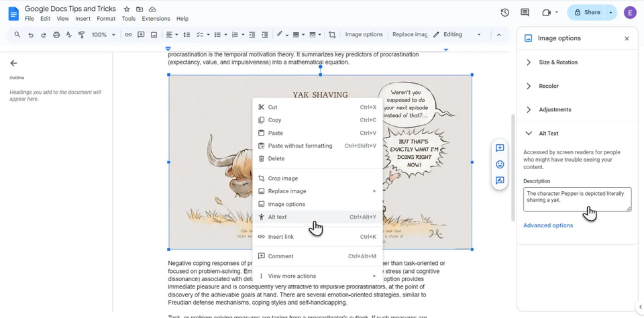Click the Decrease indent icon
Image resolution: width=644 pixels, height=318 pixels.
[252, 35]
